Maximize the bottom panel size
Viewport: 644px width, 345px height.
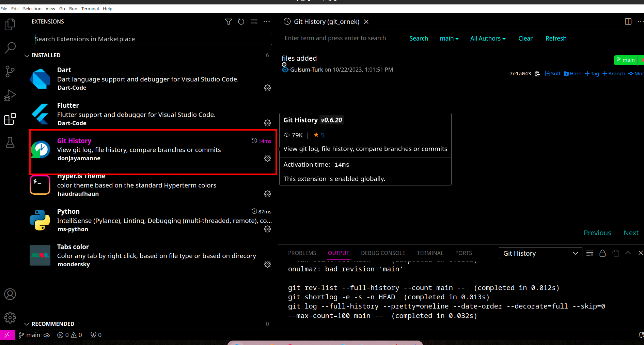[x=628, y=253]
